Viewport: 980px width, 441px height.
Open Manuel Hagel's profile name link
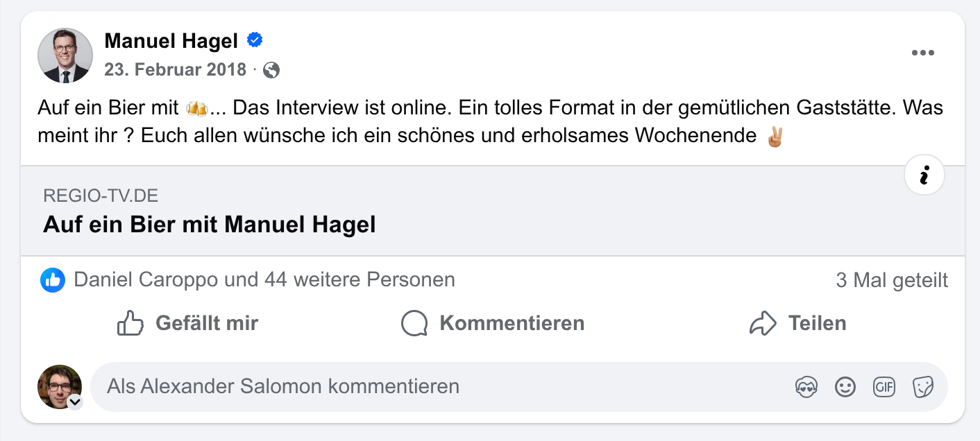tap(171, 41)
